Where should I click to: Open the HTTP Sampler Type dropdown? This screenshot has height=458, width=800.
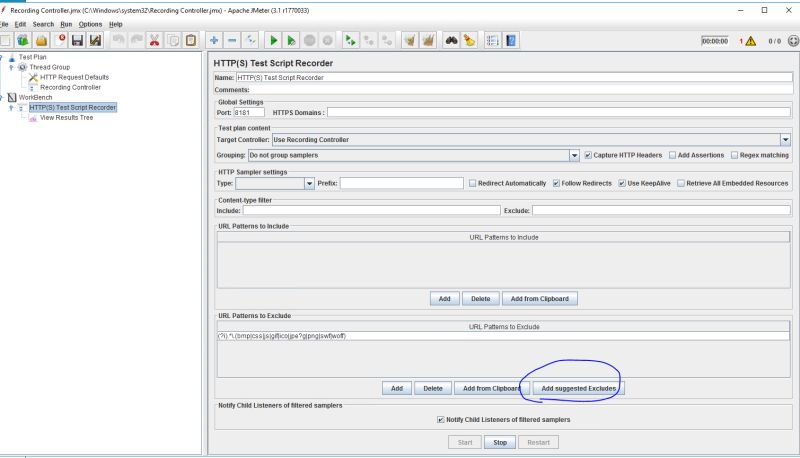(309, 183)
